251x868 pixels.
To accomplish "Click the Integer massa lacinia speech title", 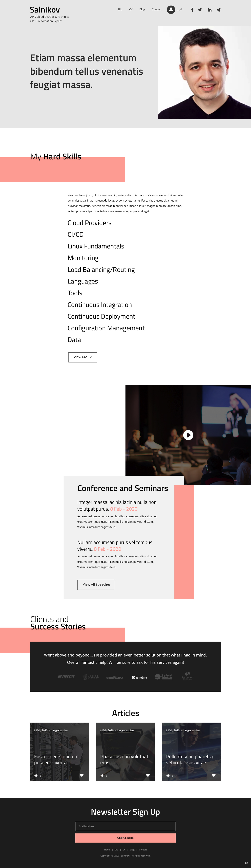I will pyautogui.click(x=117, y=505).
